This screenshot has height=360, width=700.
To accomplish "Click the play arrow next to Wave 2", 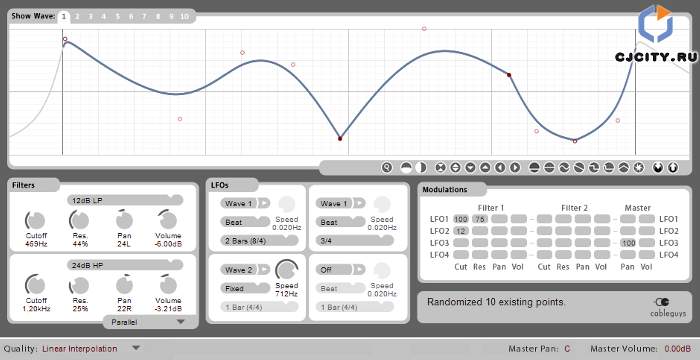I will click(x=264, y=270).
